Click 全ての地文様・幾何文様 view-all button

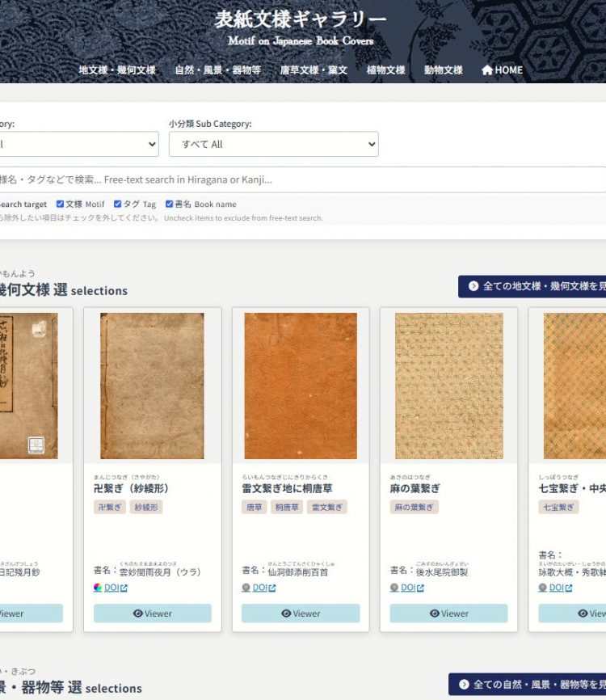(x=532, y=286)
